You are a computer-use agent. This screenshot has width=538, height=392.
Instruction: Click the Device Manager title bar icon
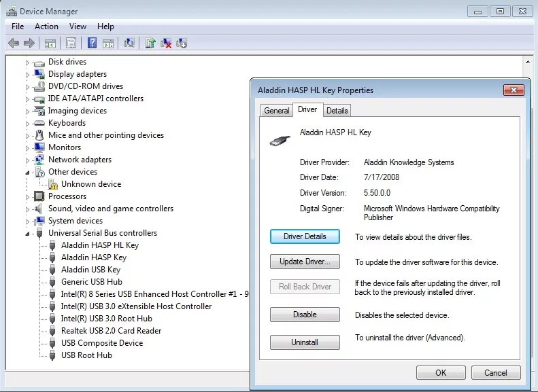[12, 12]
